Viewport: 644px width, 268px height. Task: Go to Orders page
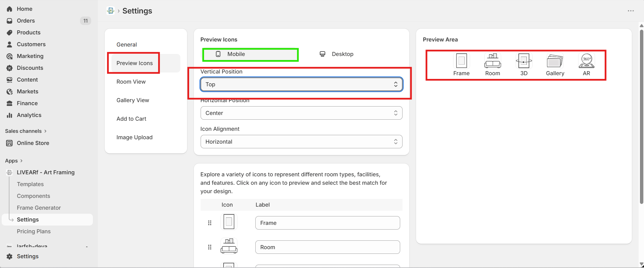tap(26, 21)
